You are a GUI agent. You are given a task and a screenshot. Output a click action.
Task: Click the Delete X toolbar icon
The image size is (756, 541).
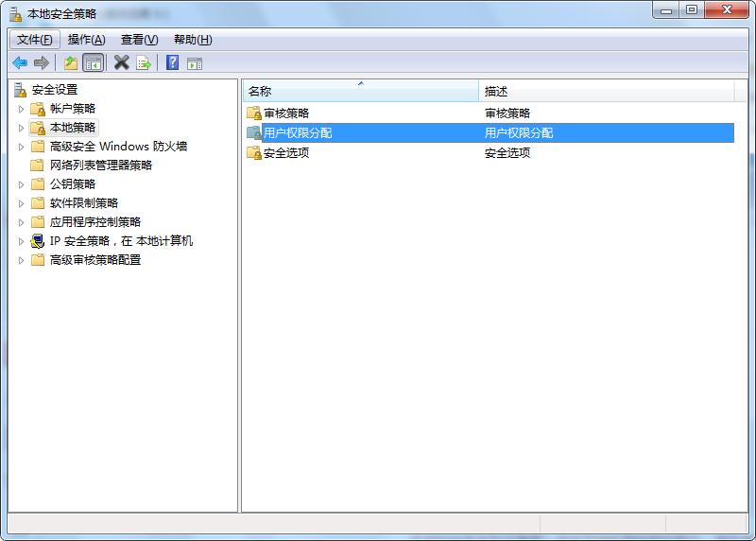pyautogui.click(x=122, y=62)
